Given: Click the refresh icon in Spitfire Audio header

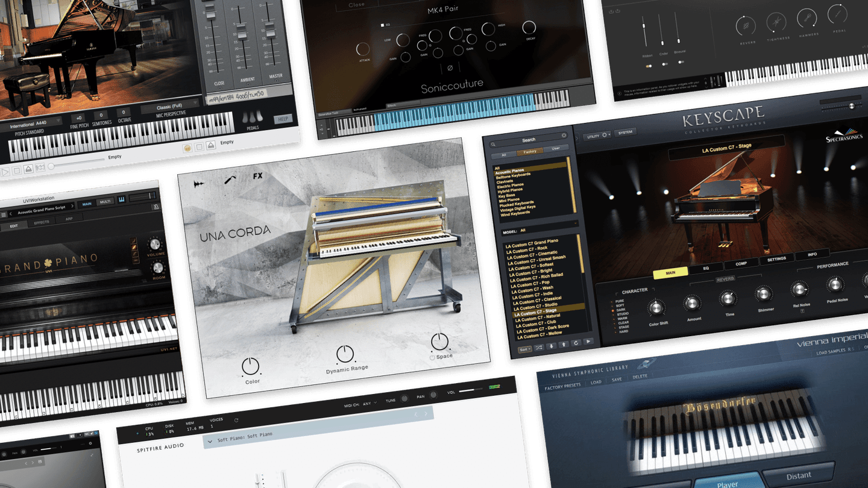Looking at the screenshot, I should (x=236, y=420).
